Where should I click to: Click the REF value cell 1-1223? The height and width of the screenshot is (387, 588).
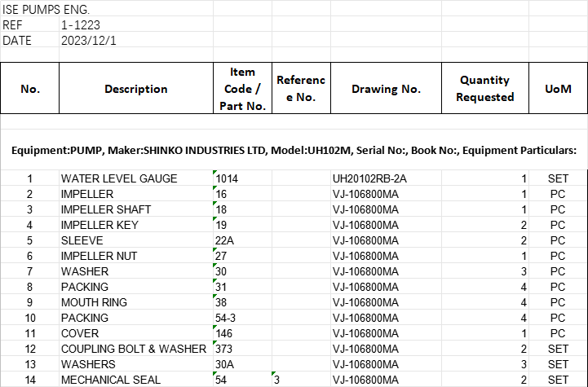(82, 25)
